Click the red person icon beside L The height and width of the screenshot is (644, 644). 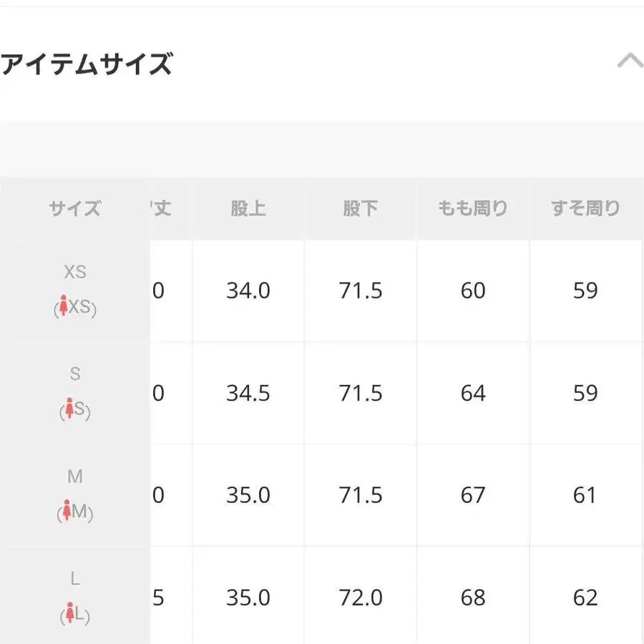point(70,613)
